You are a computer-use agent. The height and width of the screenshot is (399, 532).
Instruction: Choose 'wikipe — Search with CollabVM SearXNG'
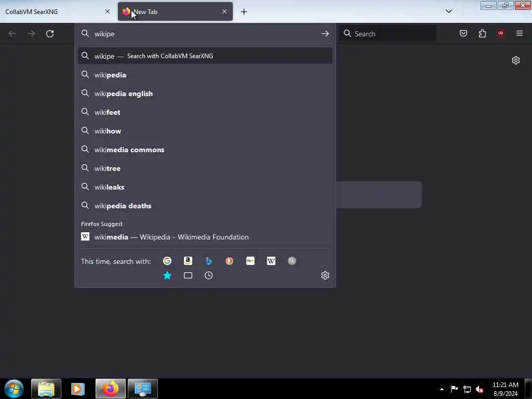pyautogui.click(x=205, y=56)
